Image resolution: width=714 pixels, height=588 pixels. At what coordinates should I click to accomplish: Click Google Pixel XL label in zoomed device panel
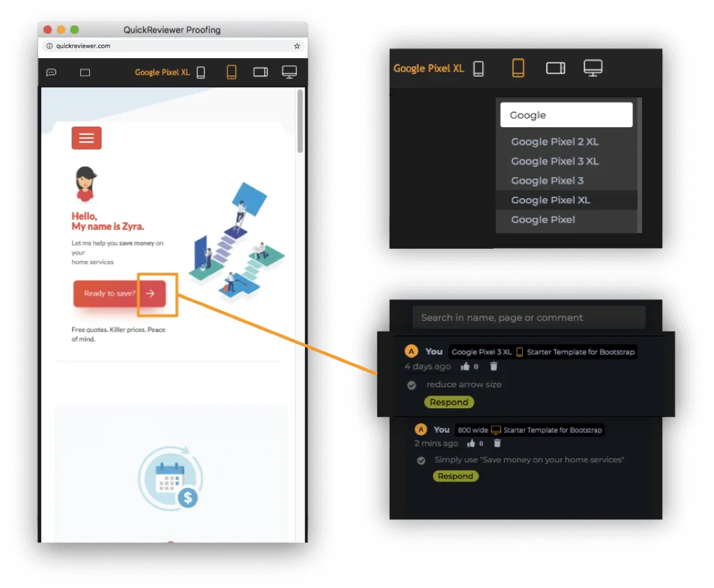pos(429,68)
